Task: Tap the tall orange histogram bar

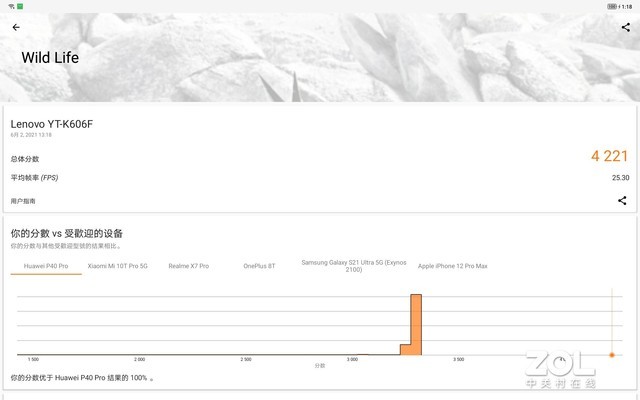Action: tap(416, 324)
